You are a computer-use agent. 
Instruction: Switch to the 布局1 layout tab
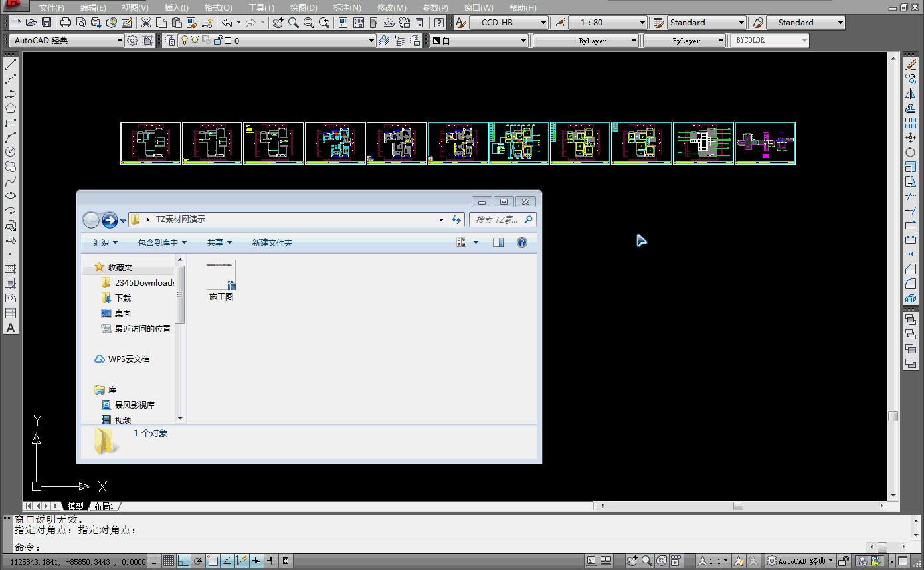click(x=104, y=506)
